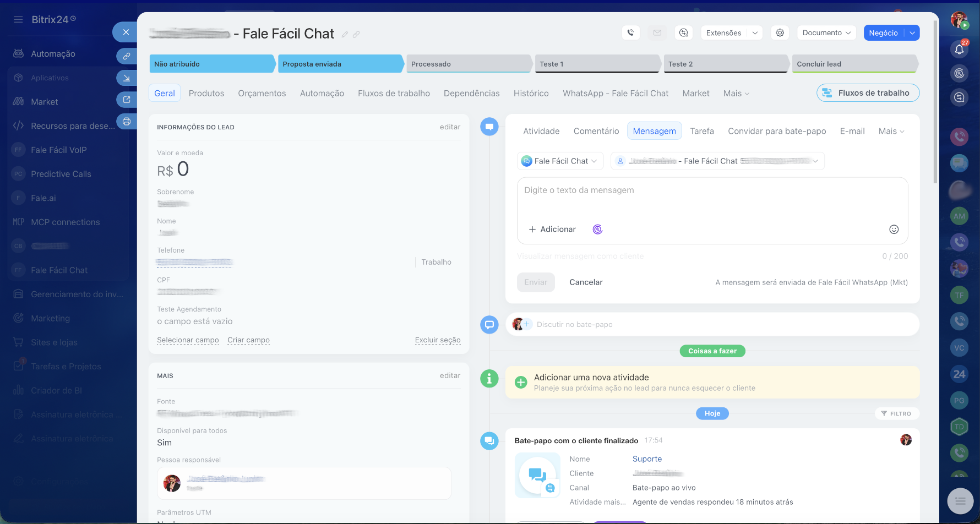This screenshot has width=980, height=524.
Task: Set lead stage to Processado
Action: tap(468, 64)
